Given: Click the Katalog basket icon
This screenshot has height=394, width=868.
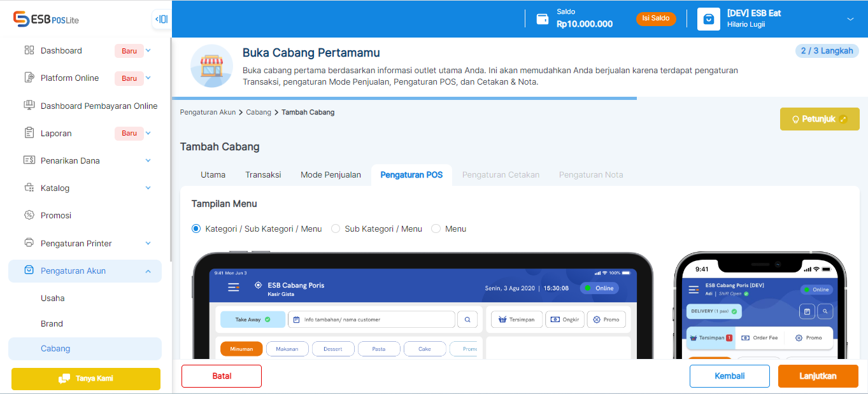Looking at the screenshot, I should (29, 188).
